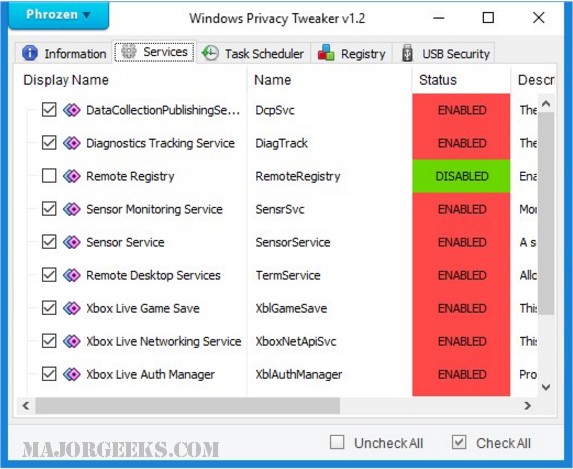Viewport: 573px width, 469px height.
Task: Toggle the Xbox Live Auth Manager checkbox
Action: [49, 374]
